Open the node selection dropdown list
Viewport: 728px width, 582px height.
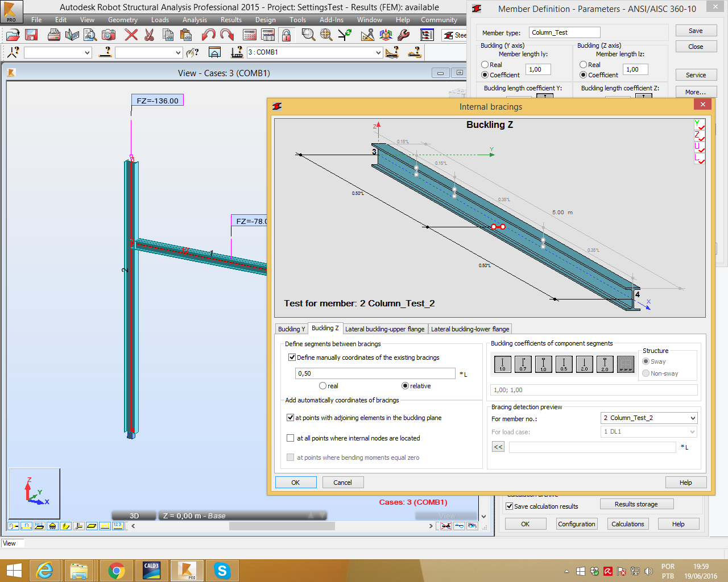click(87, 52)
